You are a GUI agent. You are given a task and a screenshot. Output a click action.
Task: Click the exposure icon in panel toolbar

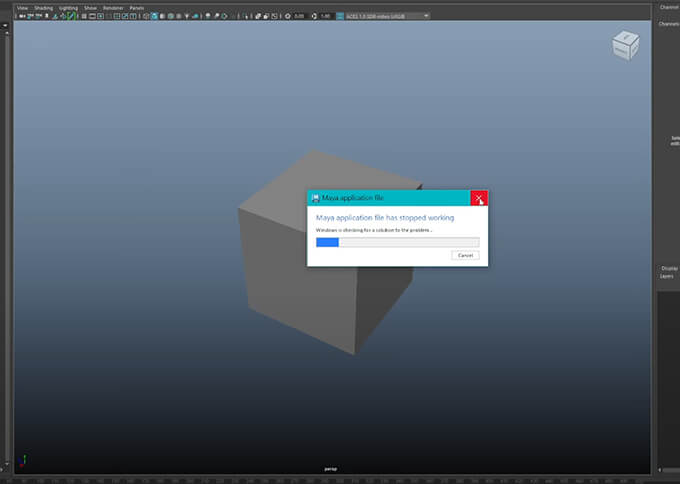286,16
